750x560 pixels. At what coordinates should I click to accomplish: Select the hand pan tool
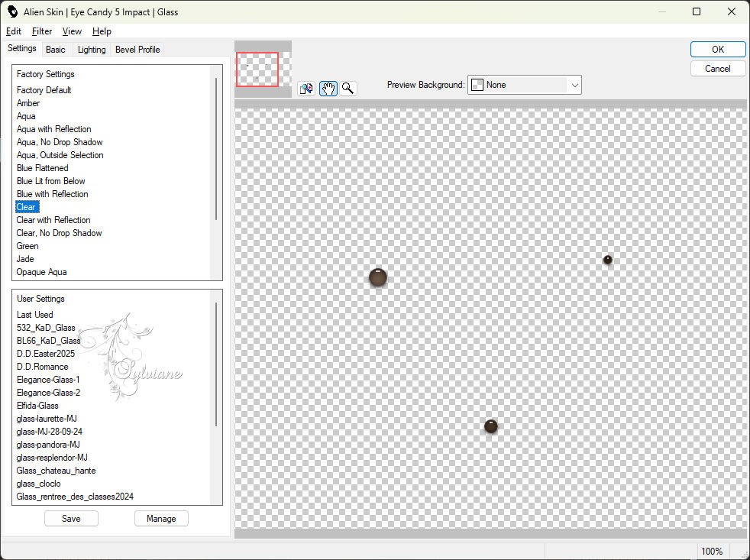pyautogui.click(x=328, y=89)
